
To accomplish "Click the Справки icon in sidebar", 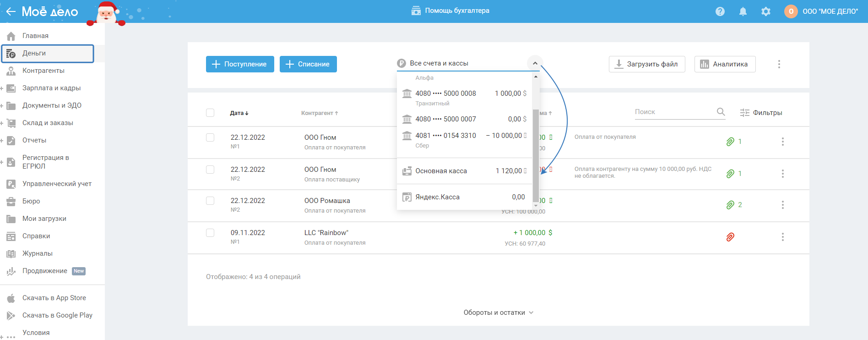I will (x=11, y=236).
